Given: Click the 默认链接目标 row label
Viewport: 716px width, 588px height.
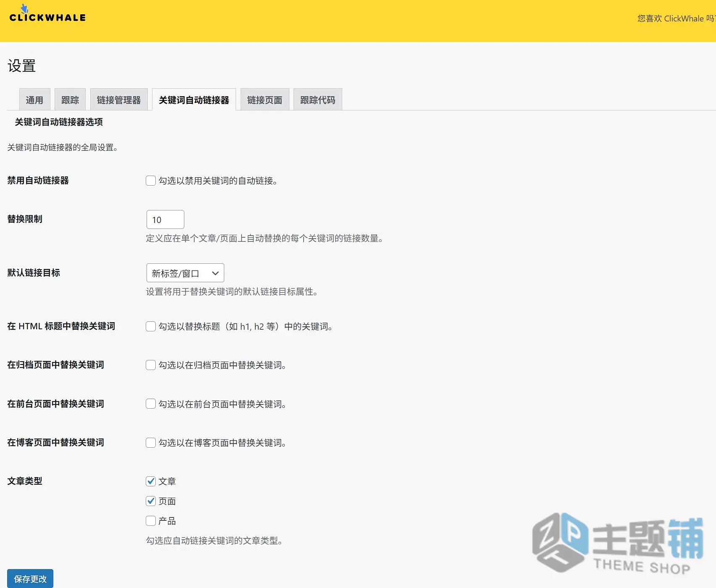Looking at the screenshot, I should click(x=34, y=273).
